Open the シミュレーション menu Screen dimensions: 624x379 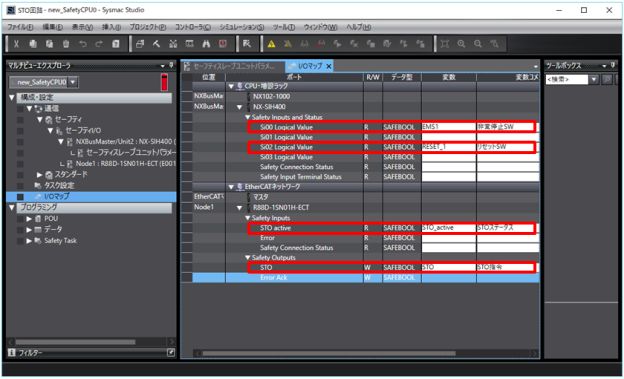pyautogui.click(x=242, y=27)
